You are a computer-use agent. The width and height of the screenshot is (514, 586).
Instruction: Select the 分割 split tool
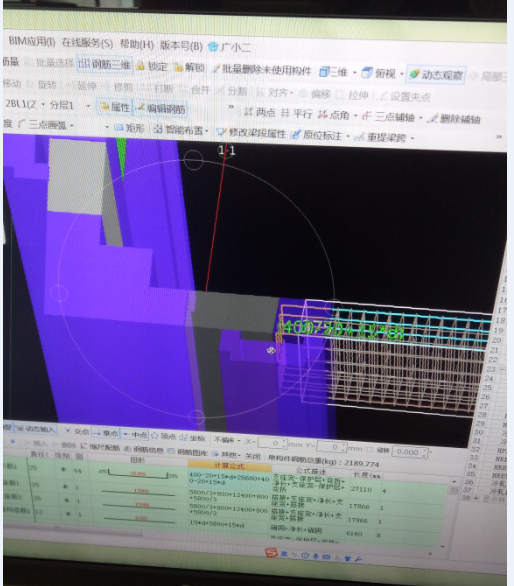pyautogui.click(x=232, y=91)
